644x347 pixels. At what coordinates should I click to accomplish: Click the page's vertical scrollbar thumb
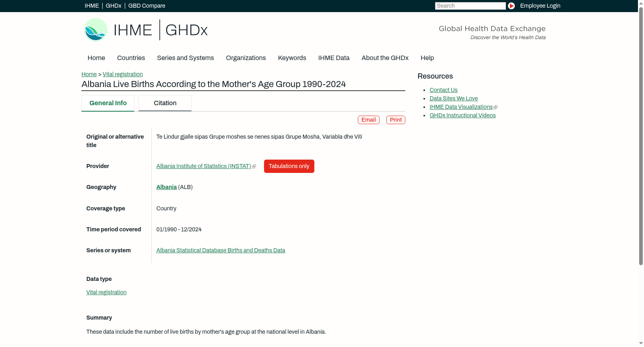coord(641,136)
